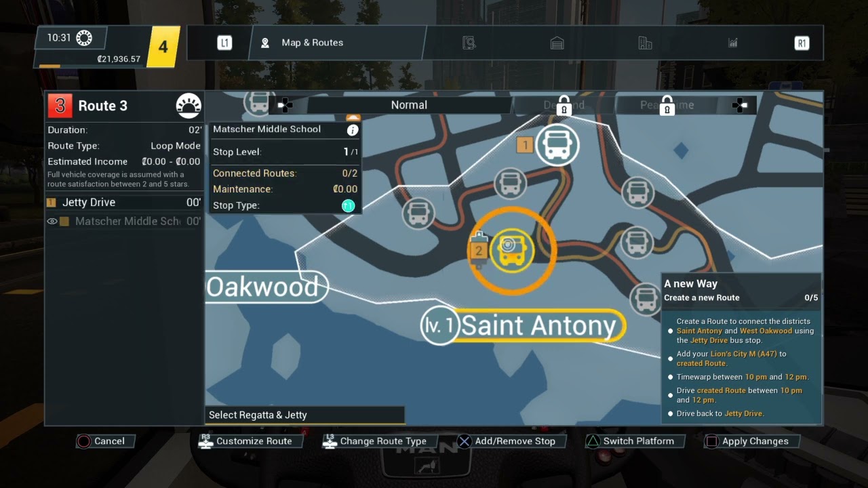
Task: Click the orange number 2 stop marker
Action: click(x=479, y=251)
